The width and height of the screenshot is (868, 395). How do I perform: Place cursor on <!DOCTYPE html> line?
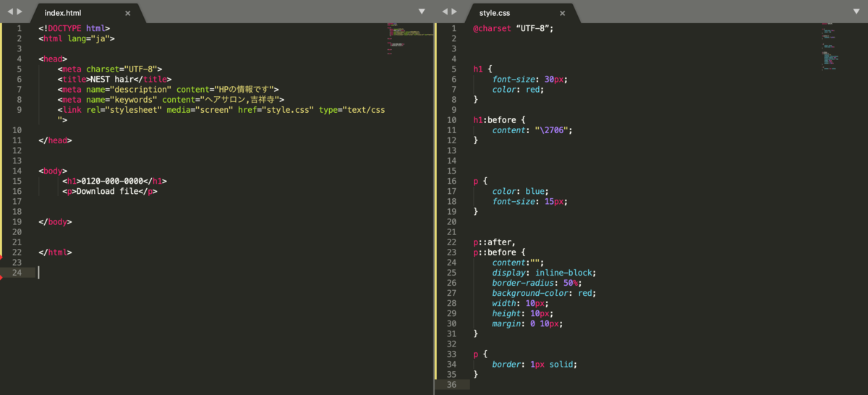click(75, 28)
